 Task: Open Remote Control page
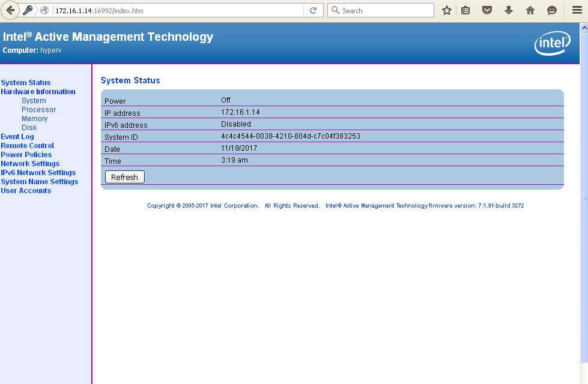[x=27, y=145]
